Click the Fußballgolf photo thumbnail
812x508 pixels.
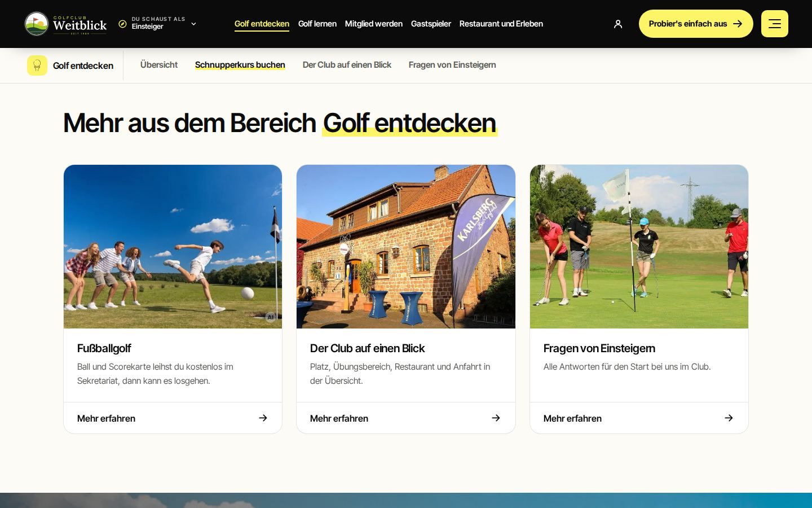pos(173,247)
